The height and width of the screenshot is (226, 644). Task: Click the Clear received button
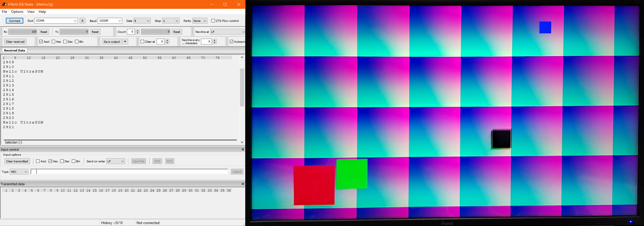point(15,42)
